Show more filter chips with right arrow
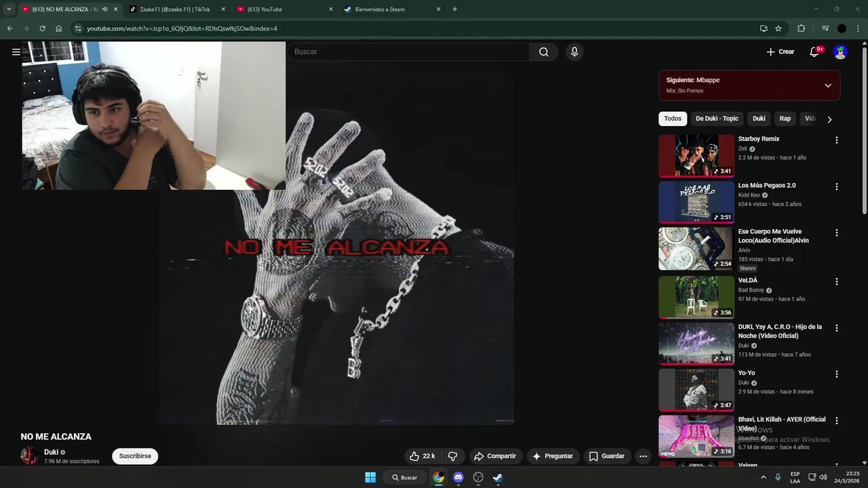 tap(829, 119)
